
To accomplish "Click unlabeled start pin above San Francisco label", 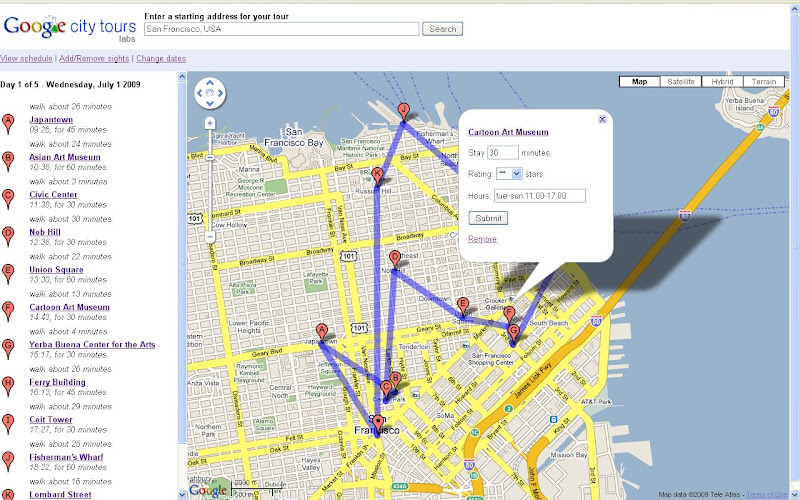I will point(378,424).
